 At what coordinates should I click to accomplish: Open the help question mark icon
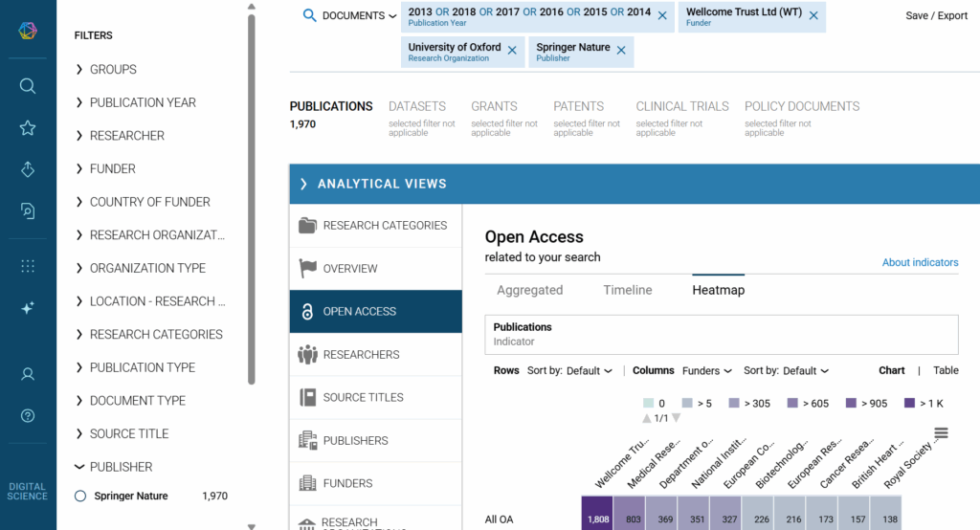click(28, 415)
